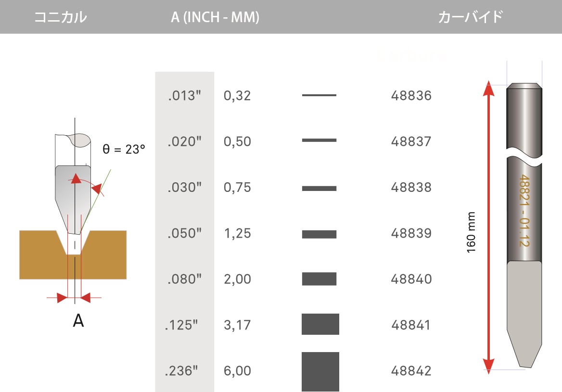
Task: Click the carbide cutter tool image
Action: pos(524,226)
